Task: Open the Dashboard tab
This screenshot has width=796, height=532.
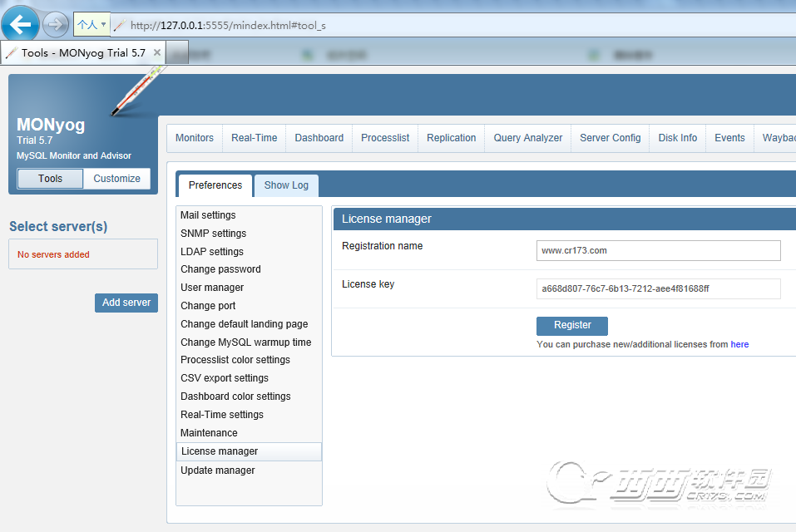Action: pos(319,138)
